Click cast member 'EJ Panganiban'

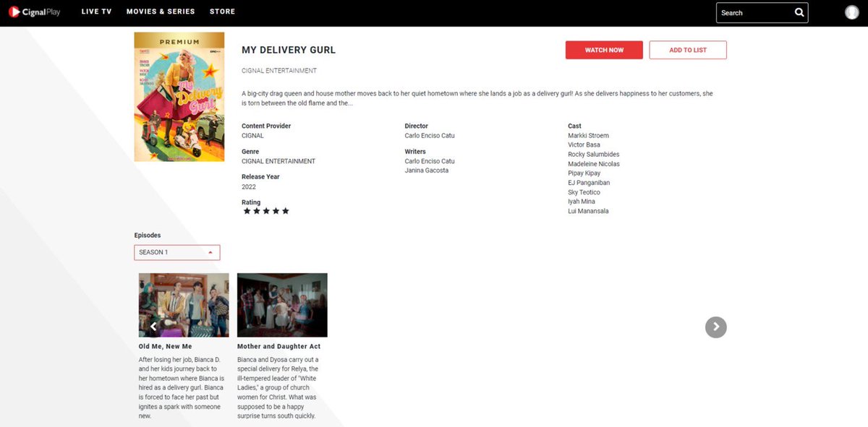pos(589,183)
